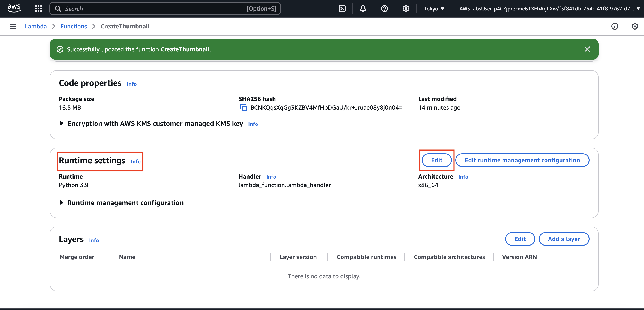Toggle the hamburger side navigation menu
The height and width of the screenshot is (310, 644).
pos(13,27)
